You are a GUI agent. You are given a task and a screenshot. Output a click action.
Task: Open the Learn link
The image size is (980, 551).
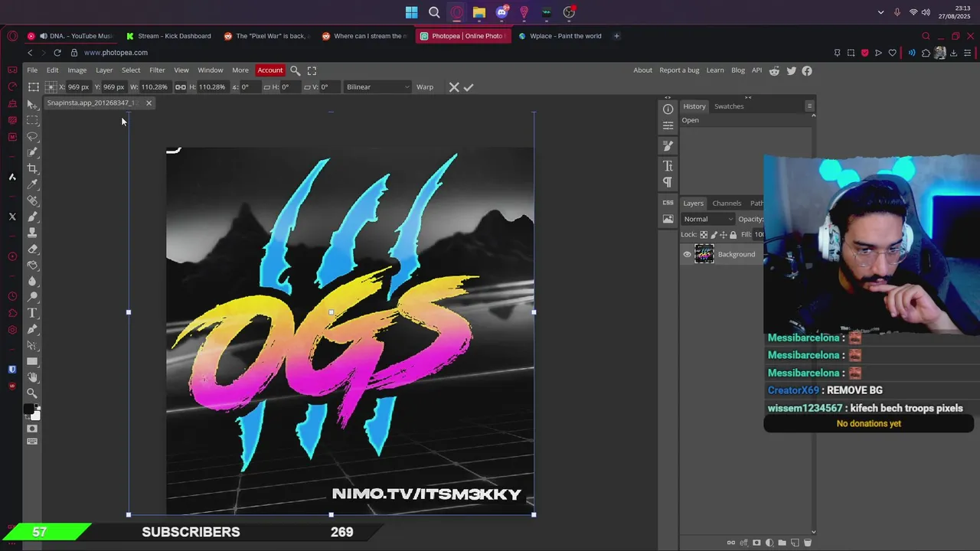[x=715, y=70]
